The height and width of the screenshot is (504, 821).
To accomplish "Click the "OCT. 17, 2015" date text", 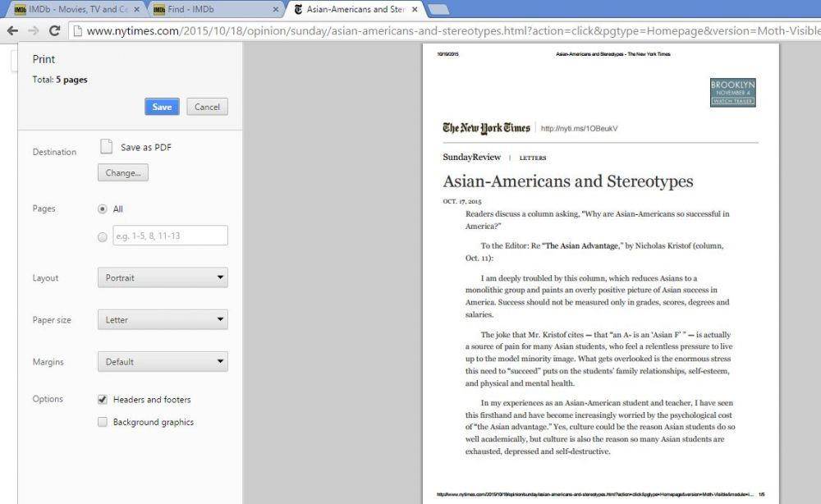I will [x=461, y=201].
